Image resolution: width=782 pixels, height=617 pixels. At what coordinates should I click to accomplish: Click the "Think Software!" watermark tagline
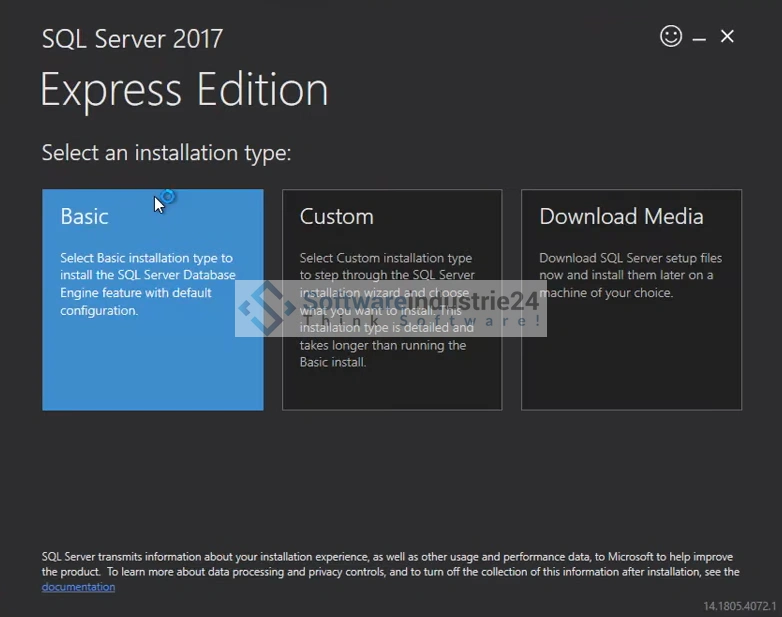(420, 321)
